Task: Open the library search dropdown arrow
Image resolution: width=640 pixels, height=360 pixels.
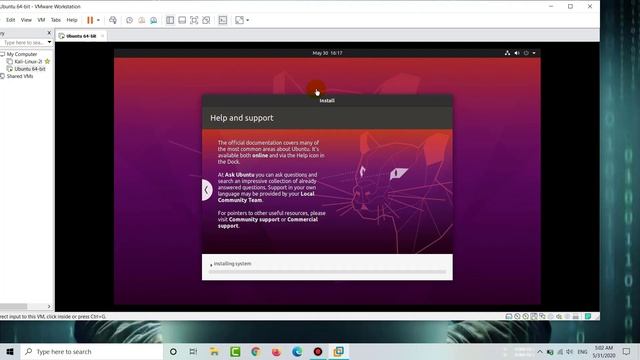Action: 49,42
